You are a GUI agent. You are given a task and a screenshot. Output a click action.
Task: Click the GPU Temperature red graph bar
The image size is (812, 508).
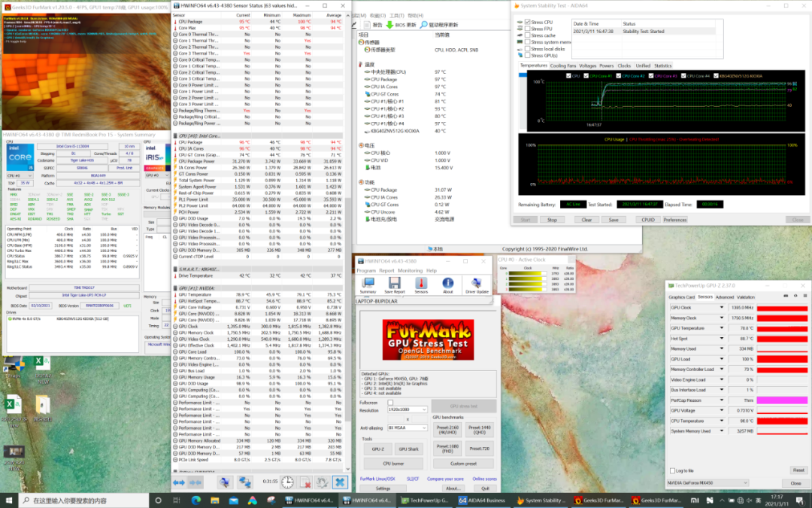tap(782, 328)
